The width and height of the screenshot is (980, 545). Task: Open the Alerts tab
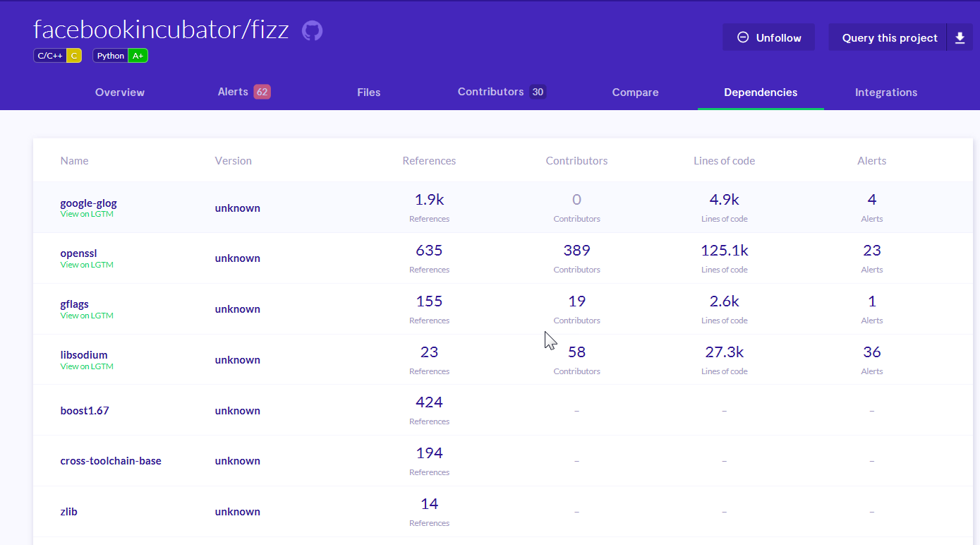point(244,92)
